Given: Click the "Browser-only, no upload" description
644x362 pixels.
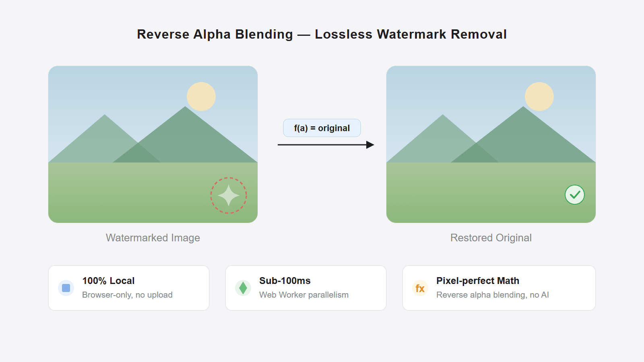Looking at the screenshot, I should pos(127,295).
